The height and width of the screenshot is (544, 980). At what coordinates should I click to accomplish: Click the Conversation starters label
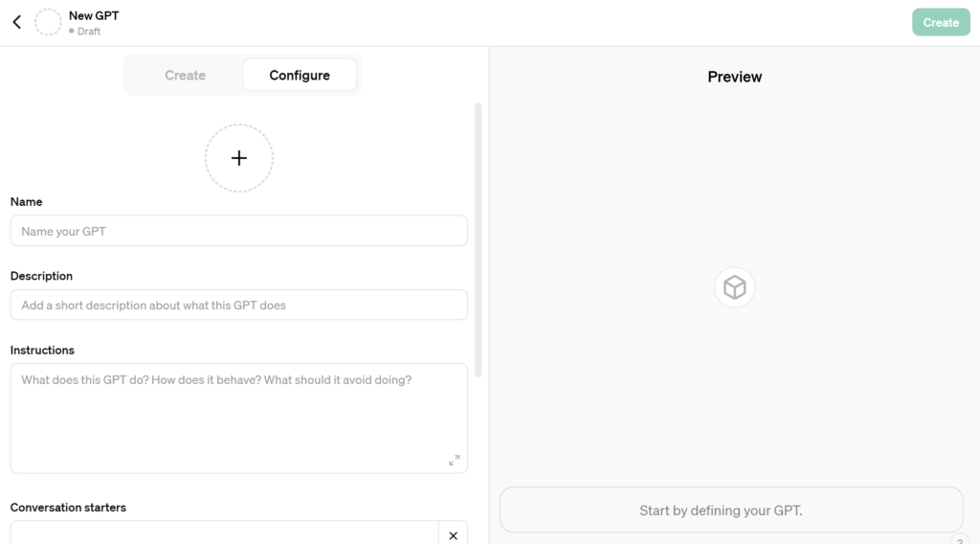pos(68,507)
